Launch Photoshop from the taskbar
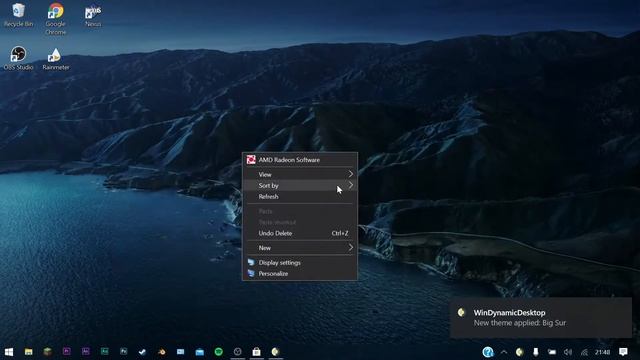Screen dimensions: 640x360 [x=124, y=351]
